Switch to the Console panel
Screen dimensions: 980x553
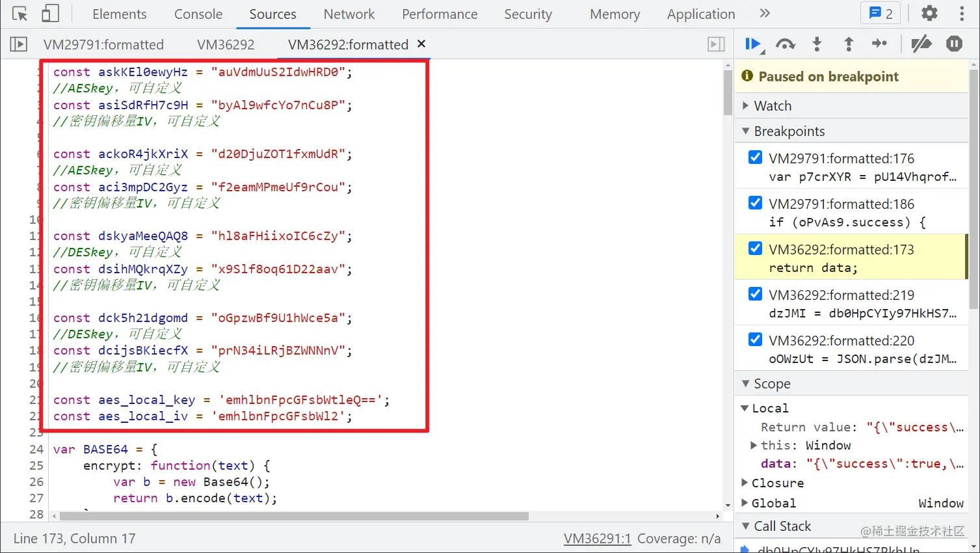(198, 14)
